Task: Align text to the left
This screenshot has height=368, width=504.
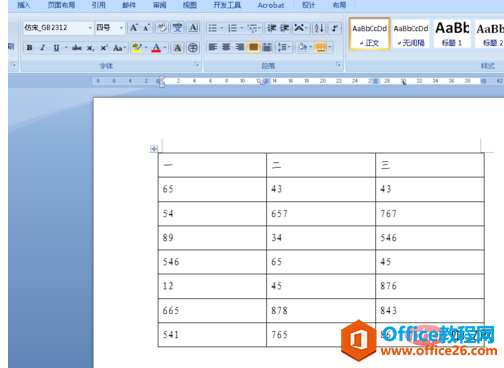Action: 213,47
